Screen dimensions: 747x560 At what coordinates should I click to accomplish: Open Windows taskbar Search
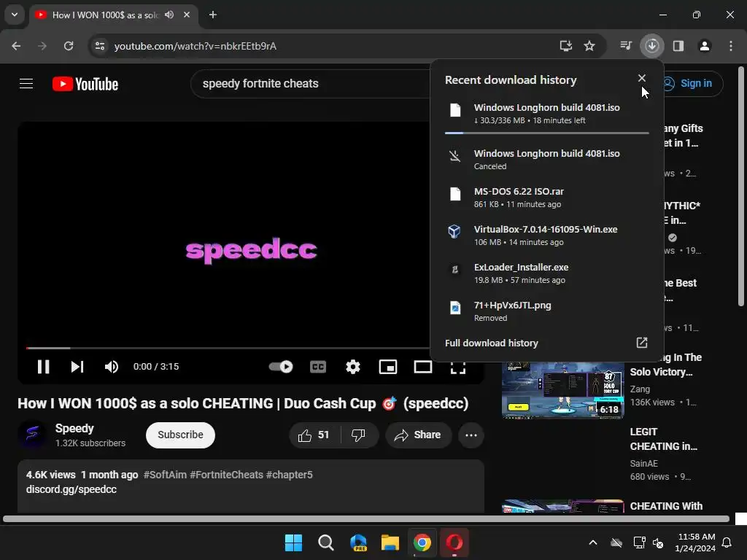coord(326,542)
